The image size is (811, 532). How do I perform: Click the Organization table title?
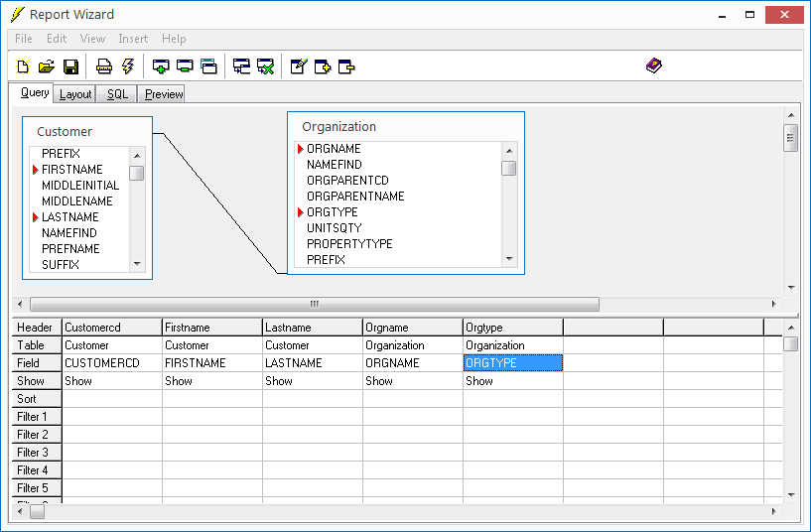tap(338, 127)
